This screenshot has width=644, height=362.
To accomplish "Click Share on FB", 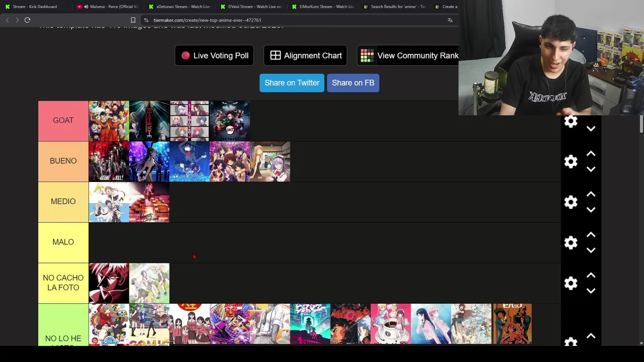I will (353, 82).
